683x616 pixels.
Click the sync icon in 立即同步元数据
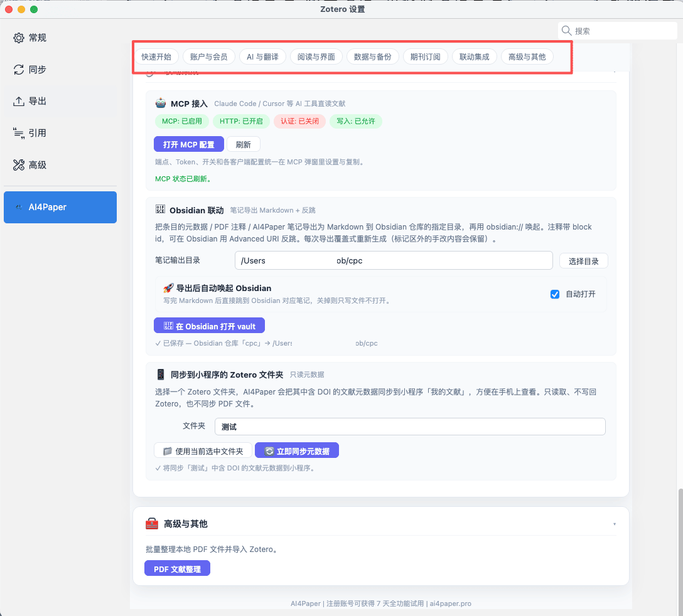(269, 451)
